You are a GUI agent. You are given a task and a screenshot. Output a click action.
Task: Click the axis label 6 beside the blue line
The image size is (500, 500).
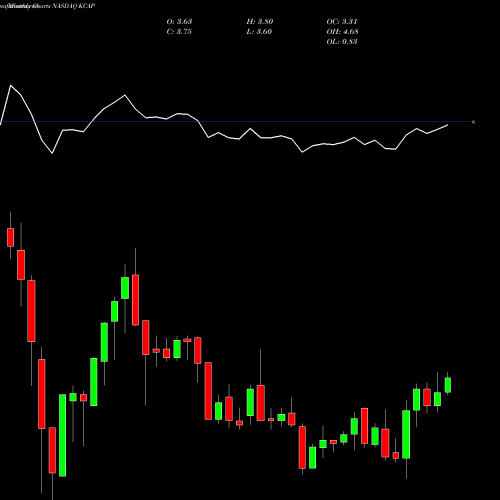(473, 122)
